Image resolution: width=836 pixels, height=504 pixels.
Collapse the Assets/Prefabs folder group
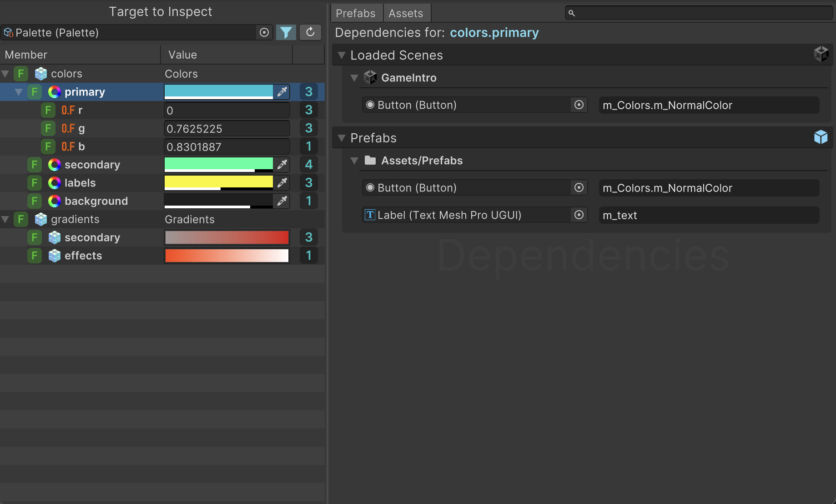(354, 161)
